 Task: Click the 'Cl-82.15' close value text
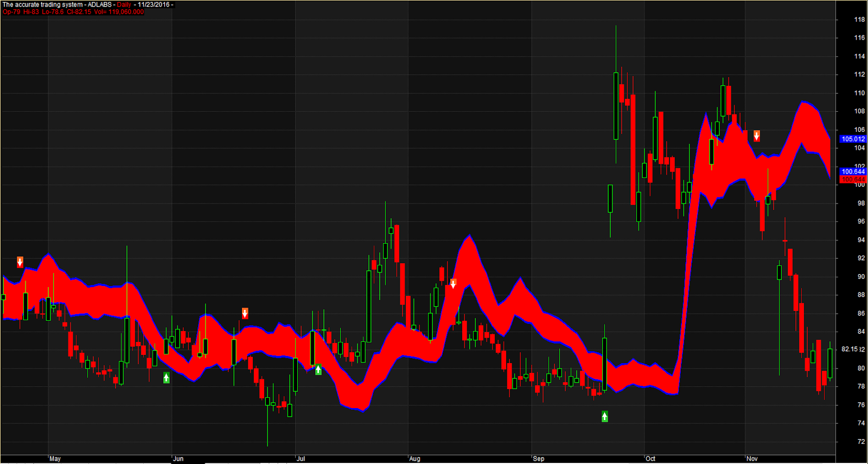click(x=79, y=12)
